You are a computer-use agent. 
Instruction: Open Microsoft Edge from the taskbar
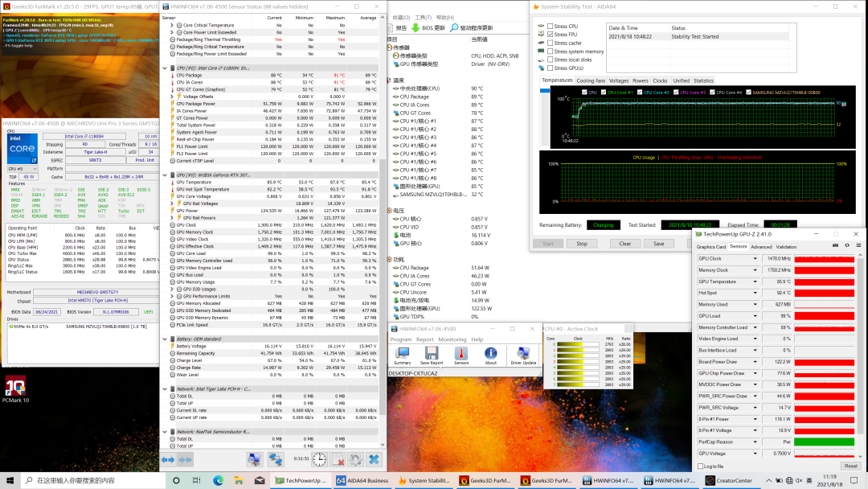coord(217,480)
